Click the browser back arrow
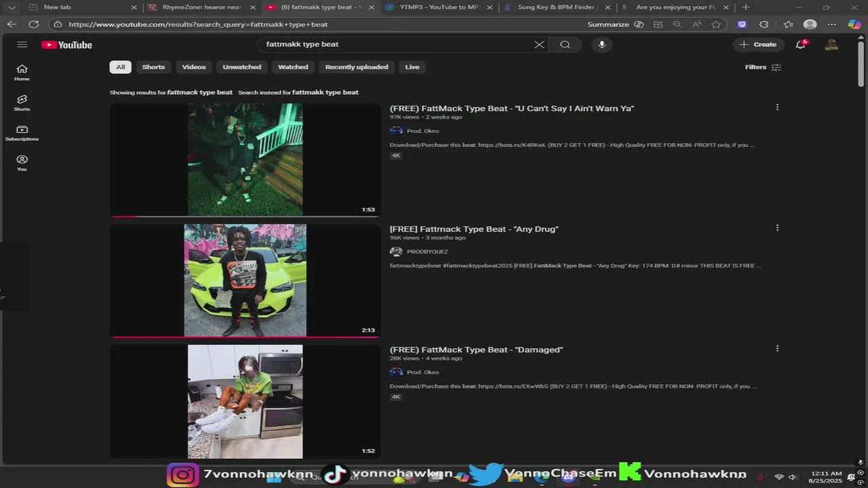Screen dimensions: 868x488 [12, 24]
